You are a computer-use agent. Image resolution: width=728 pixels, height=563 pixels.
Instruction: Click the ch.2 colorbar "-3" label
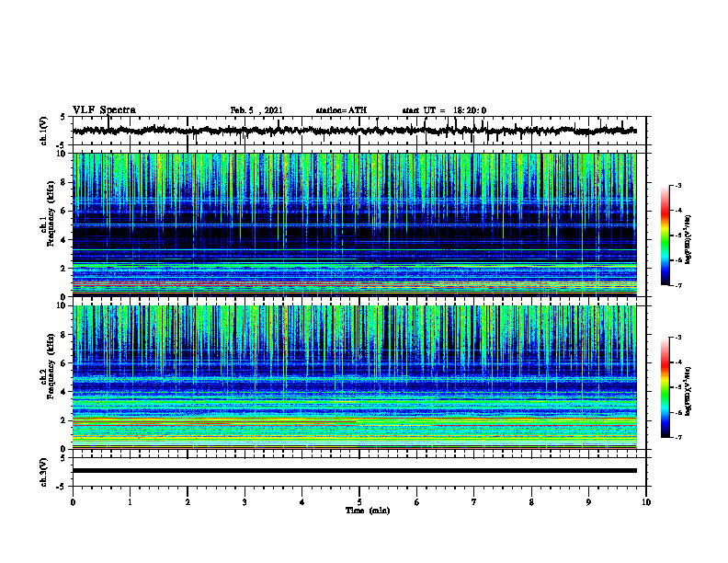tap(678, 338)
